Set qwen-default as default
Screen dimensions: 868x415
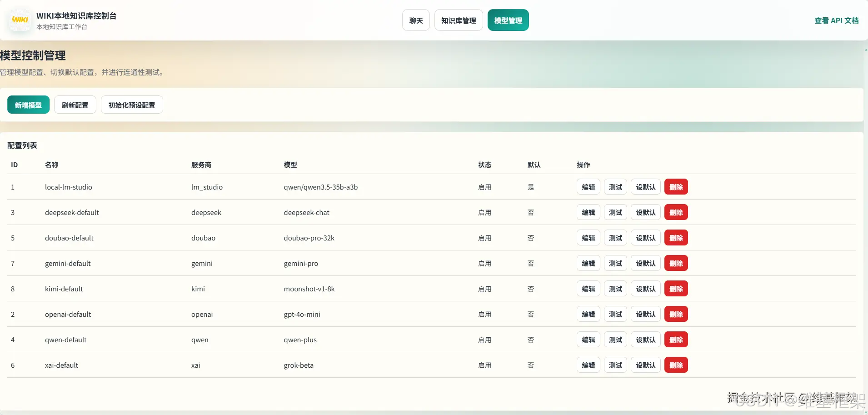tap(646, 340)
